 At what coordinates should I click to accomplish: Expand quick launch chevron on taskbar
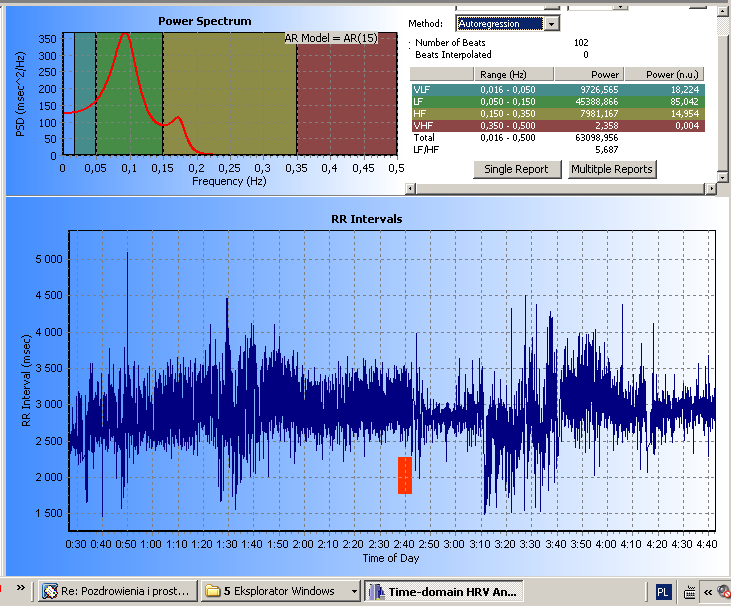click(21, 587)
